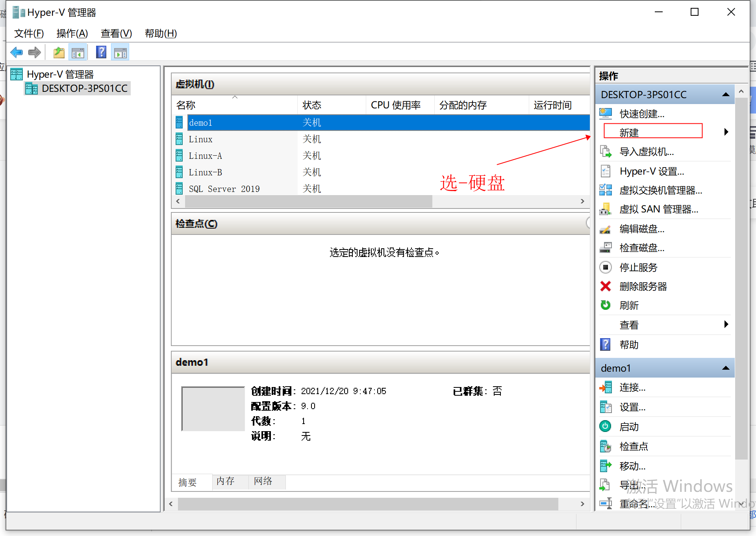Click the forward arrow toolbar icon
The width and height of the screenshot is (756, 536).
coord(35,52)
